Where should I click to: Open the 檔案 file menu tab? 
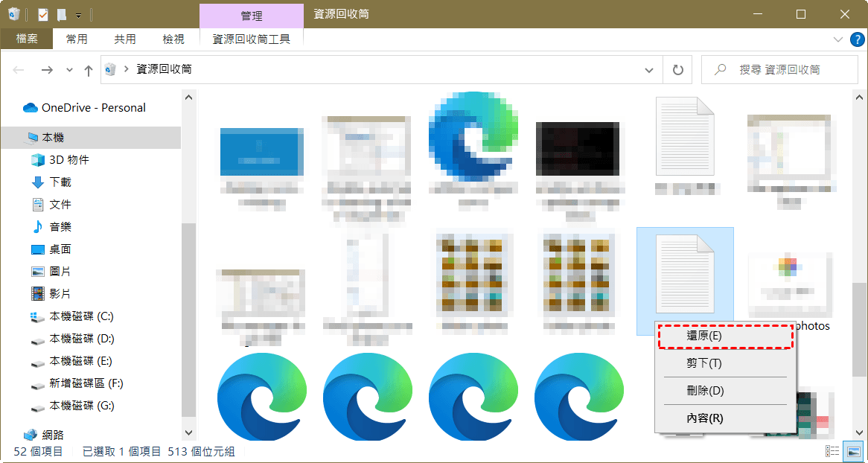27,39
